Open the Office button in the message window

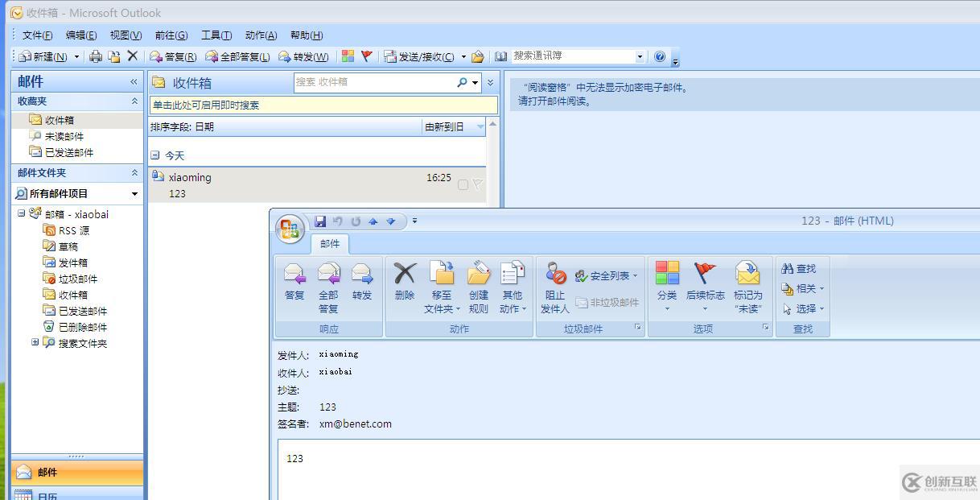[x=289, y=228]
